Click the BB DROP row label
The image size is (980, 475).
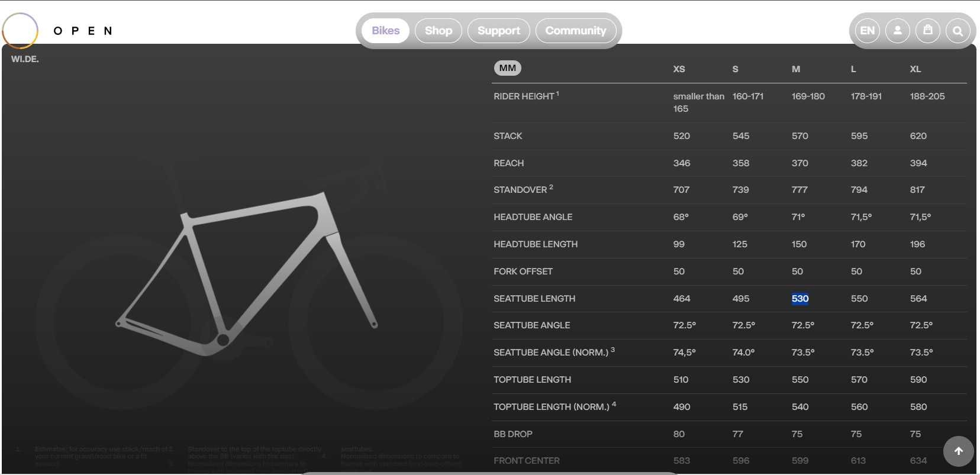pyautogui.click(x=513, y=434)
